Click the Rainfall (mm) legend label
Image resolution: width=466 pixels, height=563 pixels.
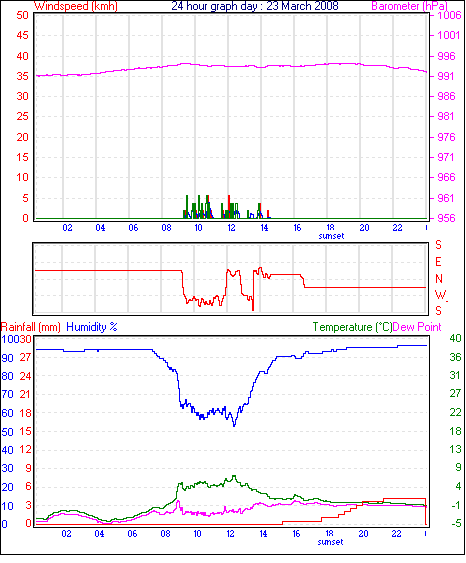(x=31, y=327)
